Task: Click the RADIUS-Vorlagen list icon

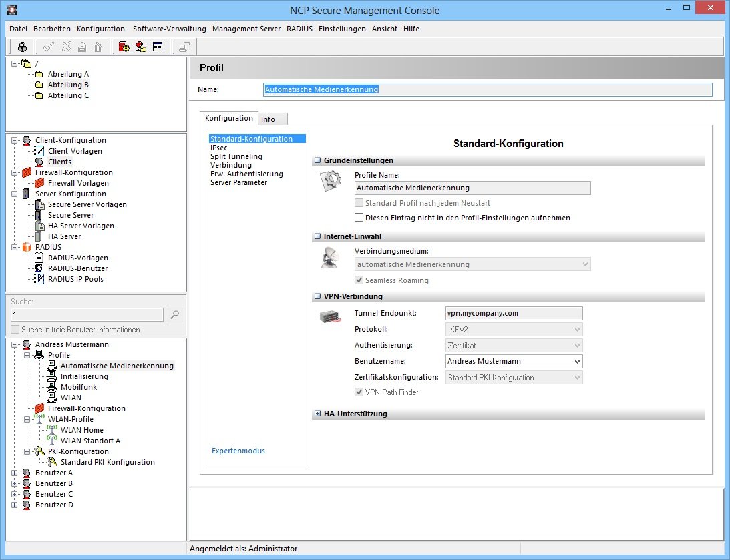Action: tap(39, 258)
